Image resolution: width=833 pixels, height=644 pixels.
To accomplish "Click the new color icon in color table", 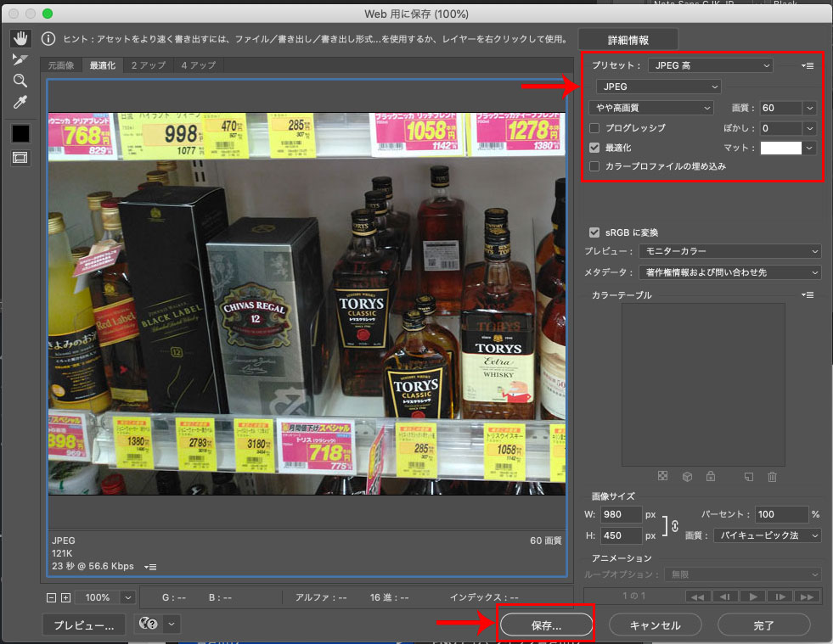I will [x=749, y=477].
